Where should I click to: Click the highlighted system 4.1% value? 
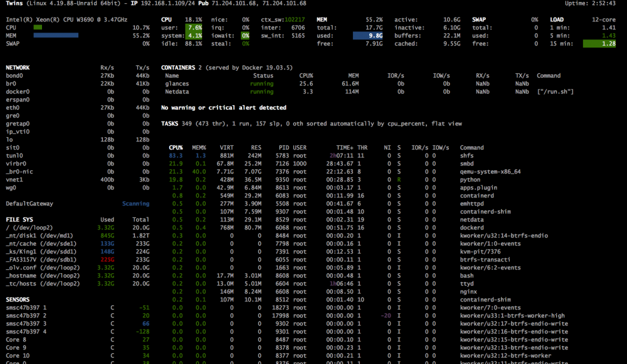click(194, 36)
